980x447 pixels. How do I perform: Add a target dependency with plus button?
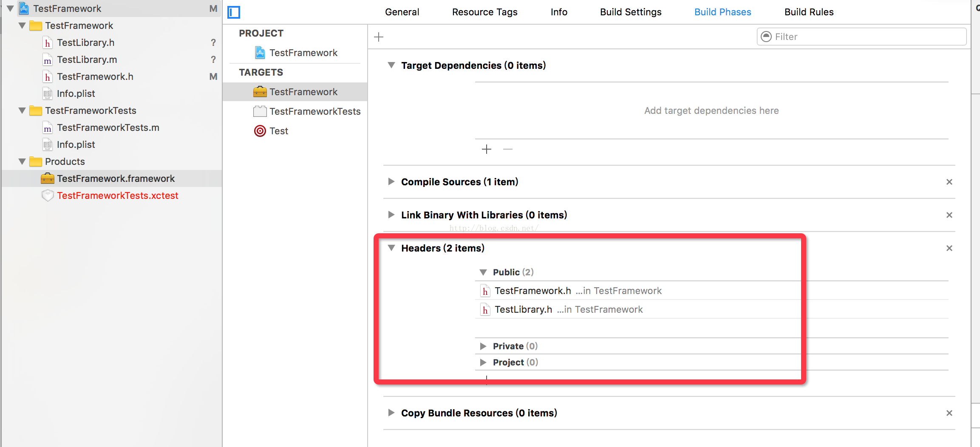[487, 149]
